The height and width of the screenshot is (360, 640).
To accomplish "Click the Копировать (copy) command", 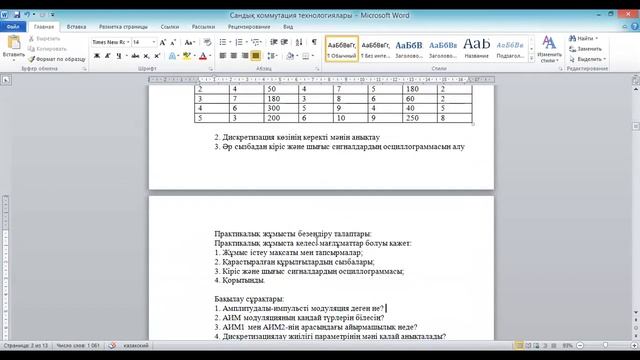I will tap(47, 49).
